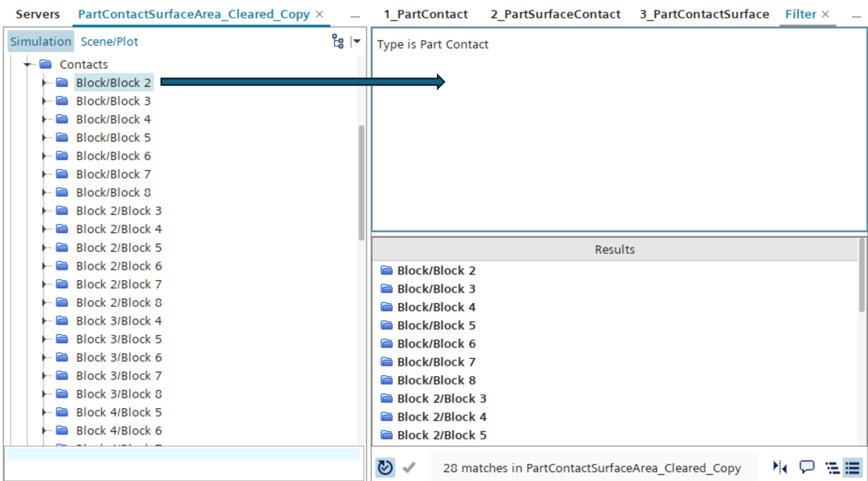
Task: Switch to the Servers tab
Action: click(x=37, y=14)
